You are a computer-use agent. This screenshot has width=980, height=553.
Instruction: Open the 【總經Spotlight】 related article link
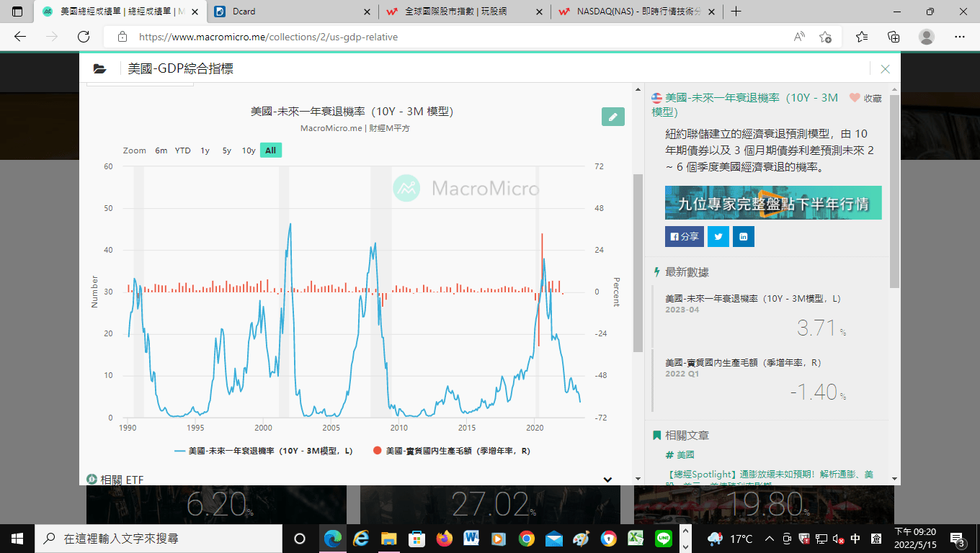[771, 475]
